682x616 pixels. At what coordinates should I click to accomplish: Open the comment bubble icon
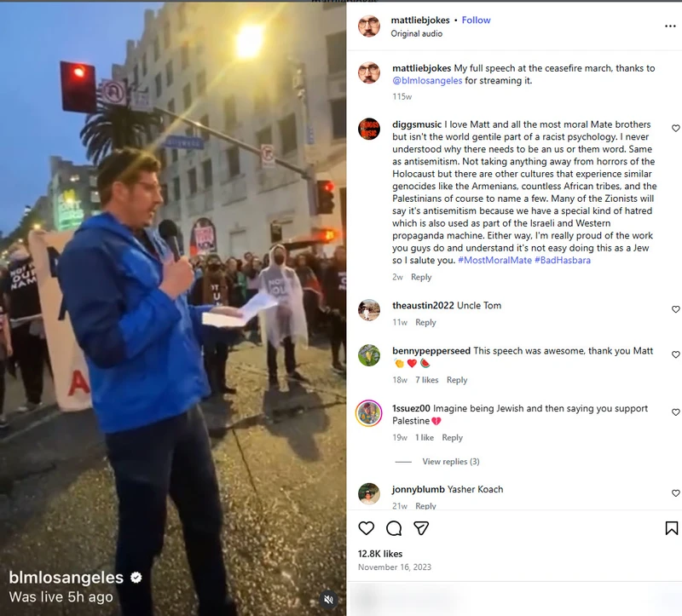[394, 528]
